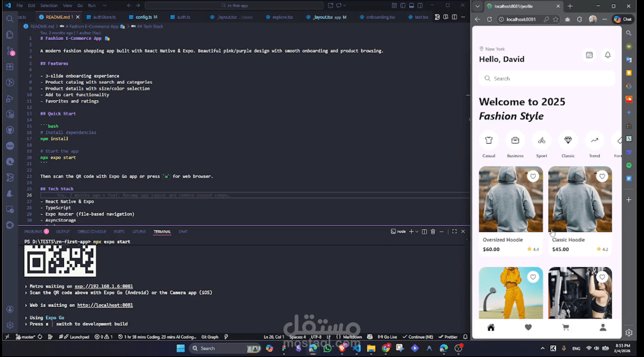Open Source Control view with badge
Viewport: 644px width, 357px height.
(9, 51)
